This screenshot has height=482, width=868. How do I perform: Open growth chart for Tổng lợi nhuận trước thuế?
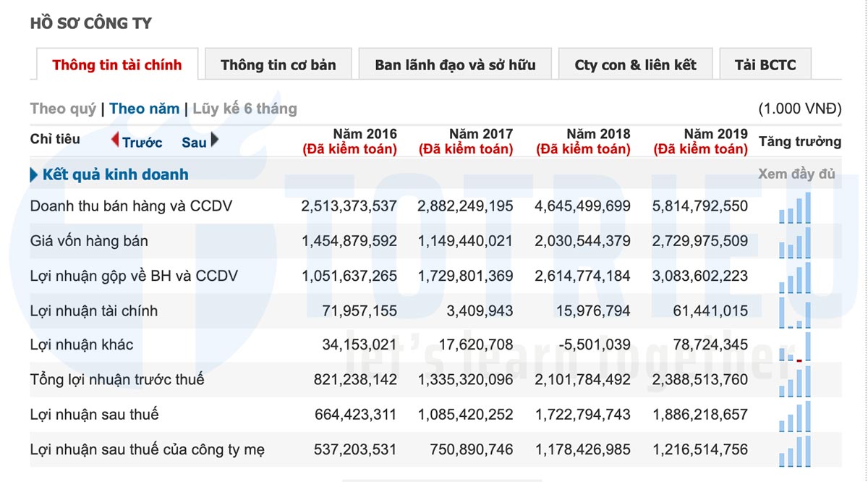796,381
